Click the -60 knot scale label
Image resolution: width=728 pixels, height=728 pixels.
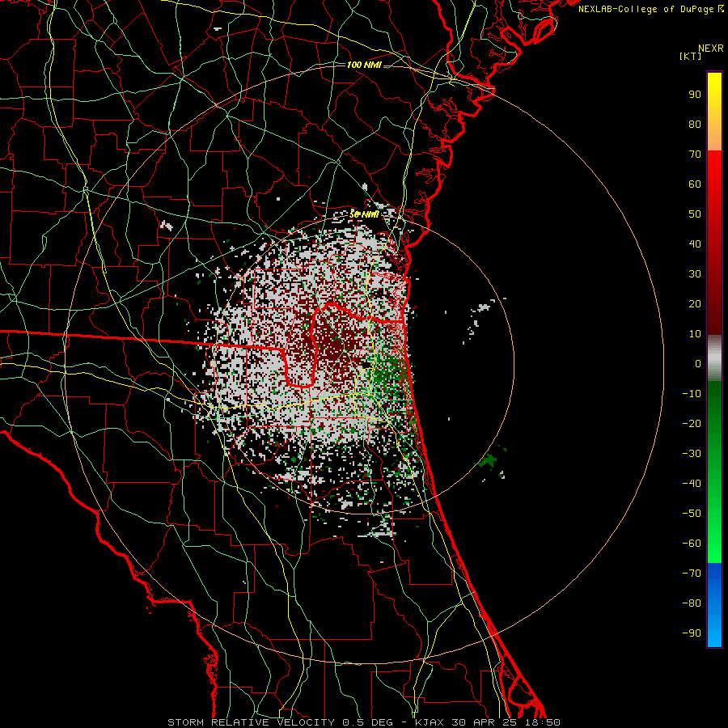(692, 544)
